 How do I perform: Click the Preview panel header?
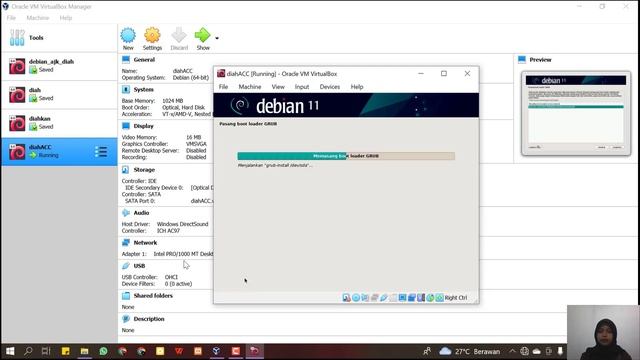540,60
